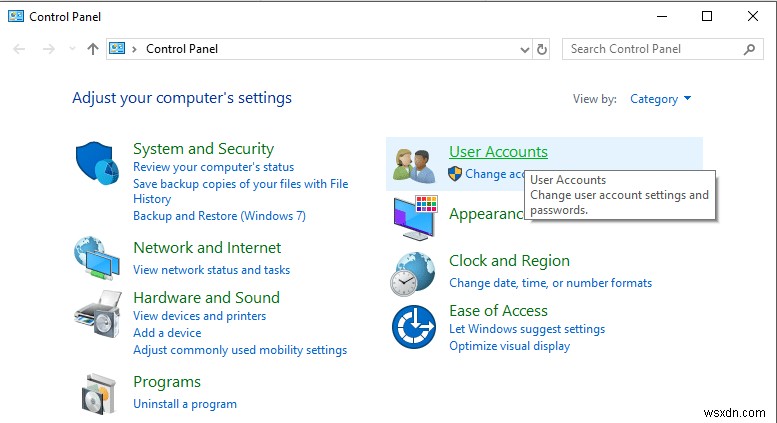The width and height of the screenshot is (777, 423).
Task: Click Add a device link
Action: 167,333
